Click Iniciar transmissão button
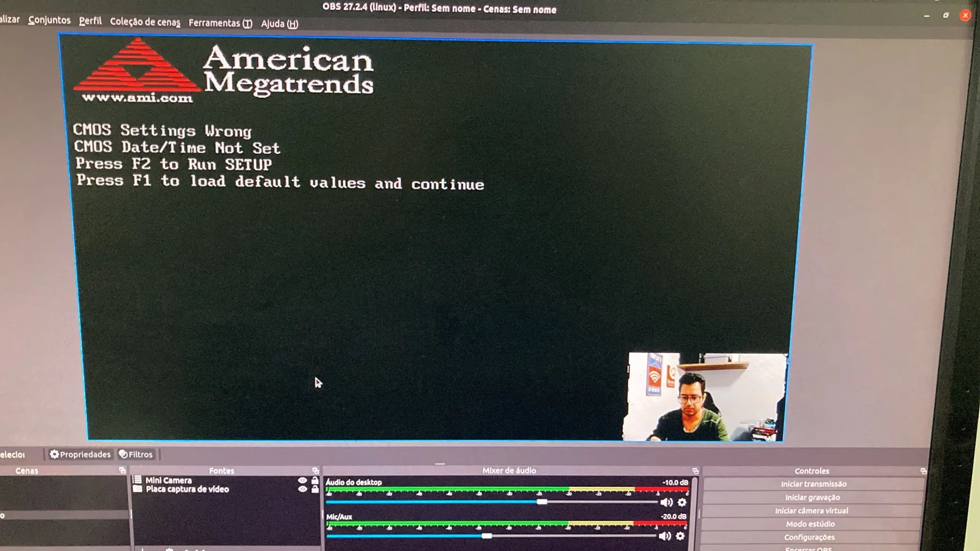 click(813, 484)
